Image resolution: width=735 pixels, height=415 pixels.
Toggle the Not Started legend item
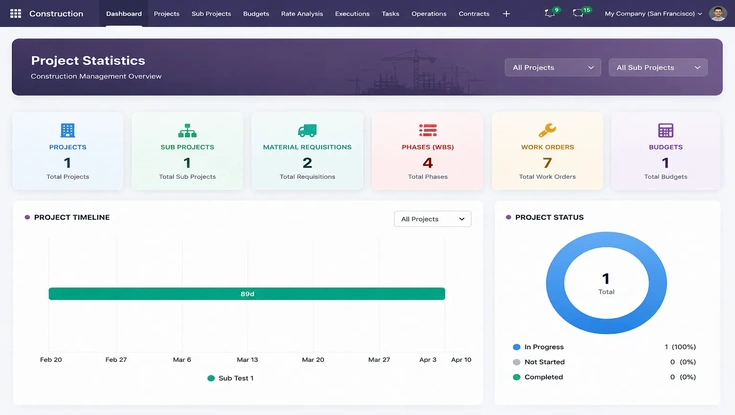point(539,362)
